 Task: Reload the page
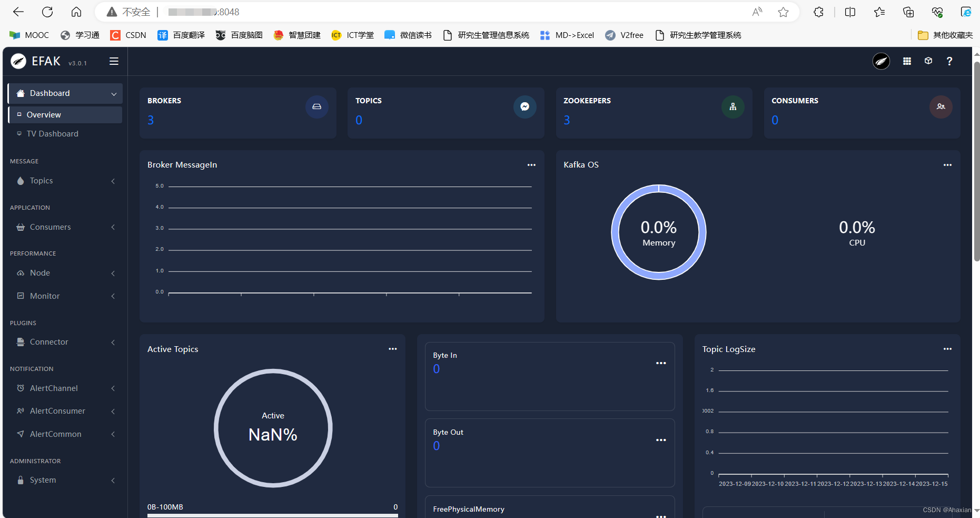[x=47, y=12]
